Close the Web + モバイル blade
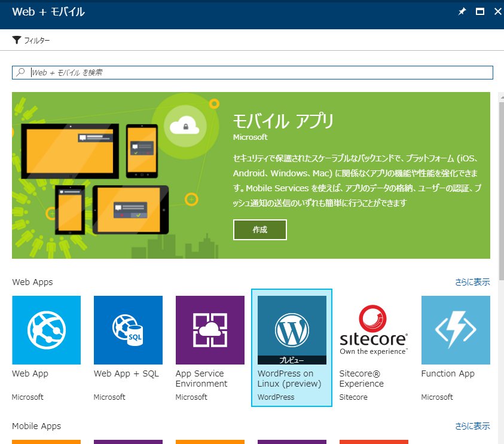 [497, 12]
